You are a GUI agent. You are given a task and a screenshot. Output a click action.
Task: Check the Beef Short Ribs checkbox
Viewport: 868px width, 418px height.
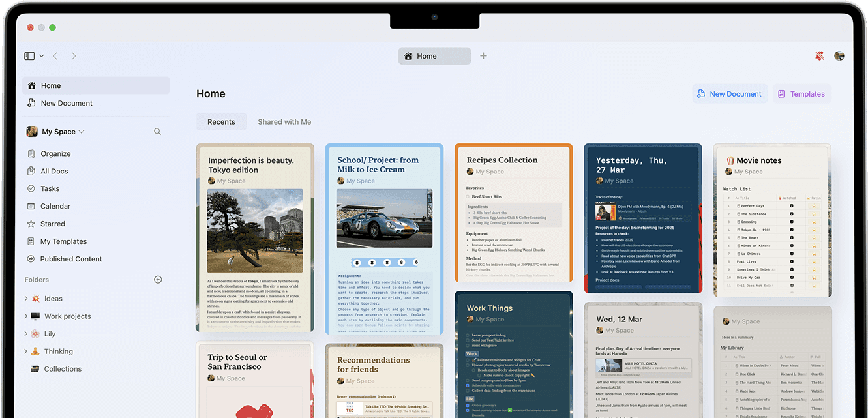click(x=468, y=196)
